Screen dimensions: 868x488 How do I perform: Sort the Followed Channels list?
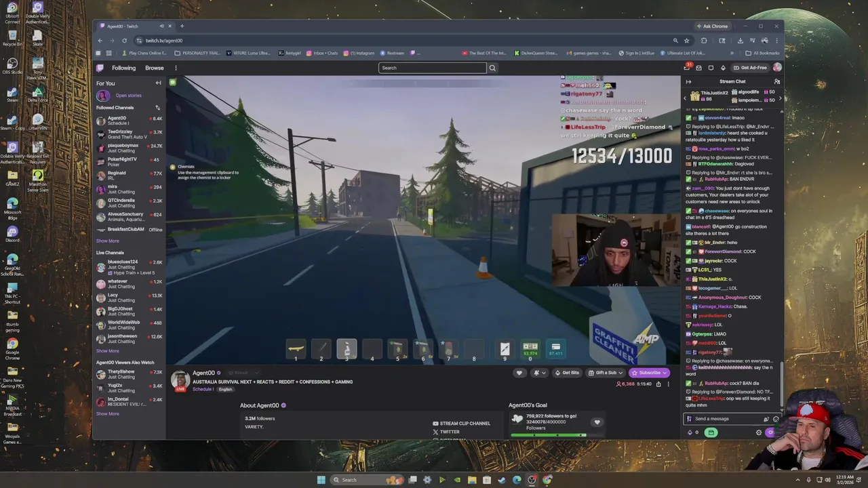(x=157, y=108)
